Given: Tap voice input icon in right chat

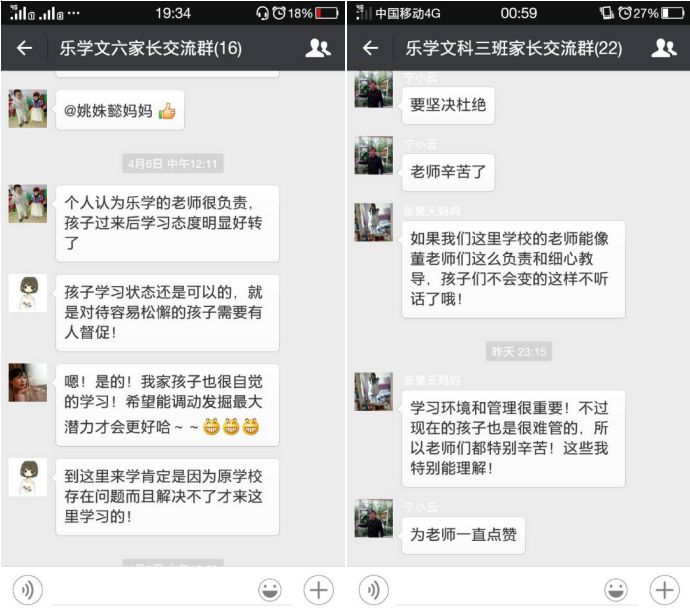Looking at the screenshot, I should coord(374,590).
